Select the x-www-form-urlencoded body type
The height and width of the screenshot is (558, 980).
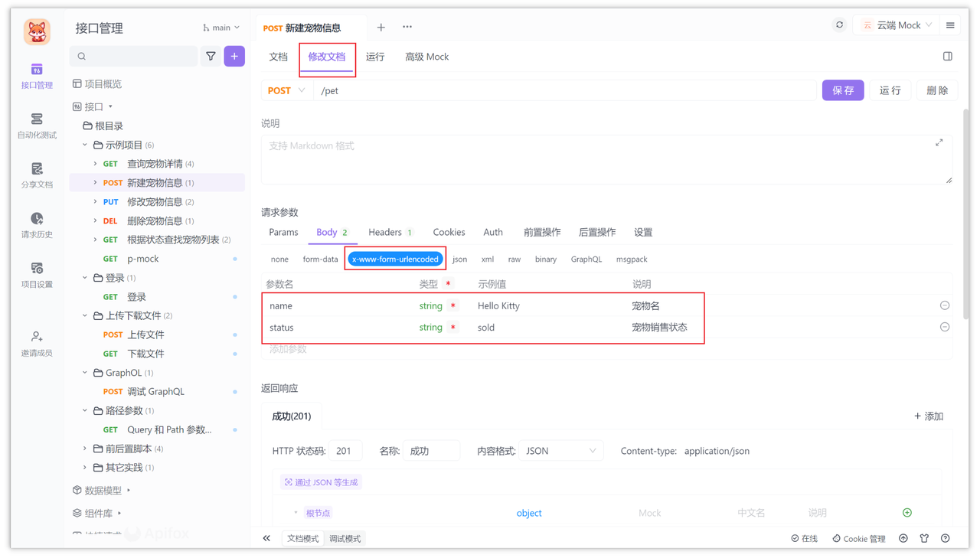[395, 259]
